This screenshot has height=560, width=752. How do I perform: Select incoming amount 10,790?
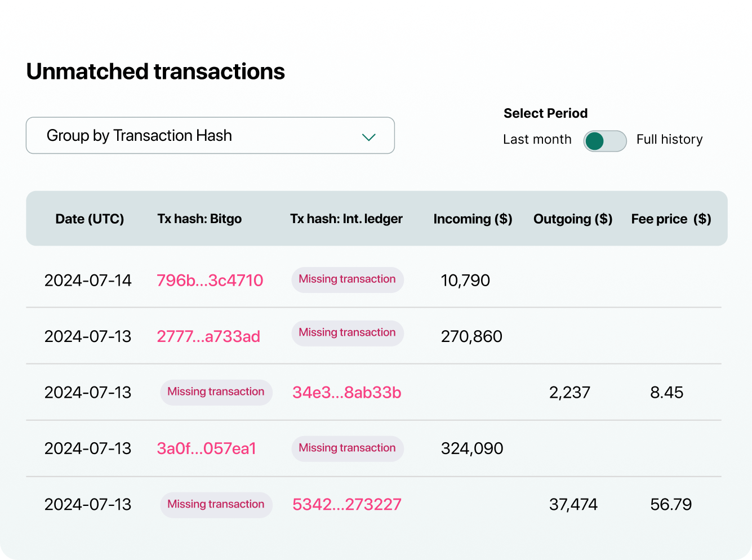click(x=465, y=280)
